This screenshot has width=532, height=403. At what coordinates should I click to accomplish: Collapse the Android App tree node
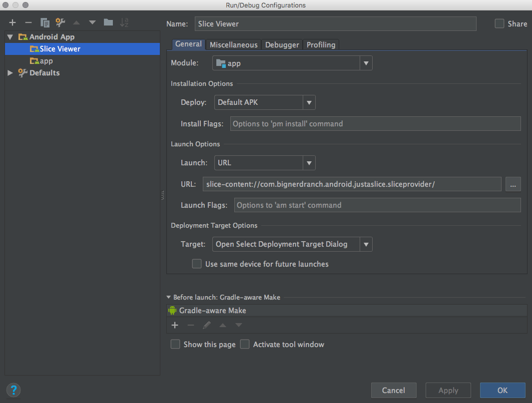[10, 36]
